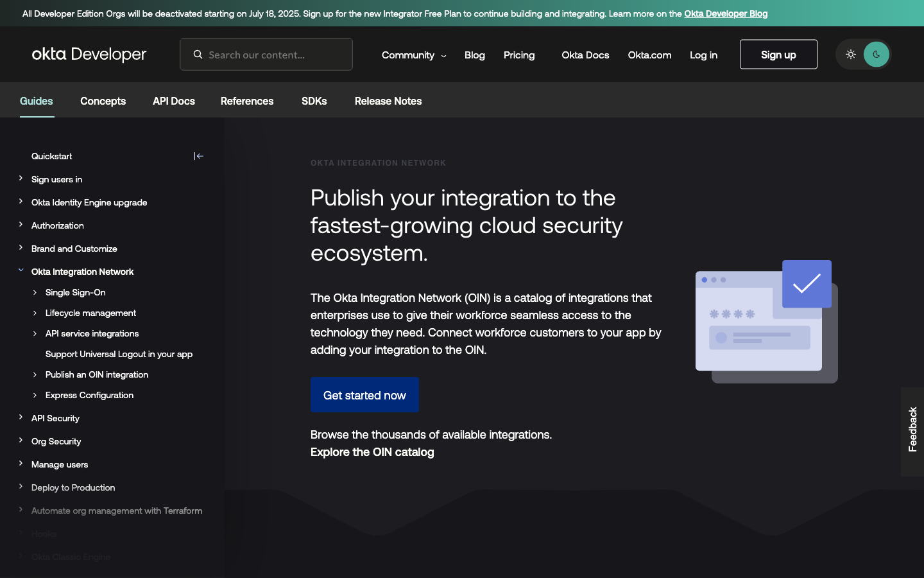This screenshot has height=578, width=924.
Task: Expand API service integrations chevron
Action: click(x=35, y=334)
